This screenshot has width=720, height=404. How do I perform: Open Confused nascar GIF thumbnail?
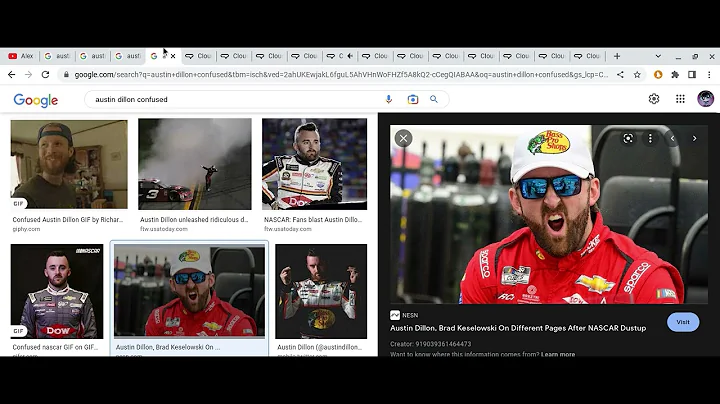[57, 292]
